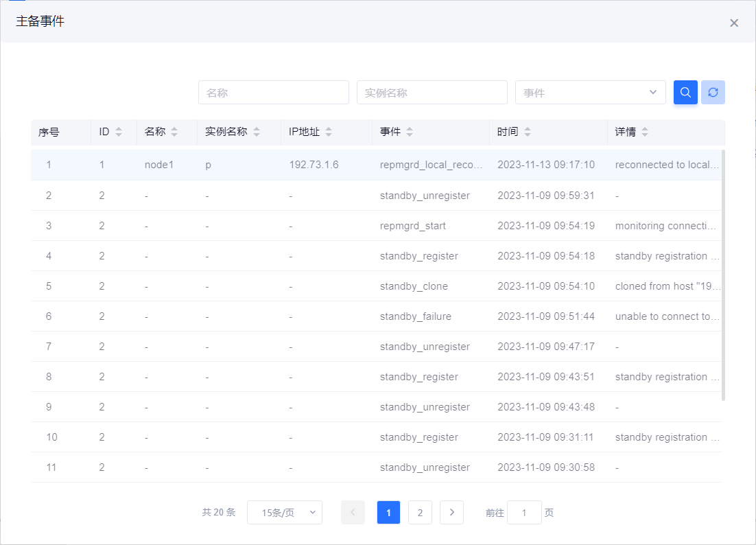Click the table's vertical scrollbar

[723, 275]
